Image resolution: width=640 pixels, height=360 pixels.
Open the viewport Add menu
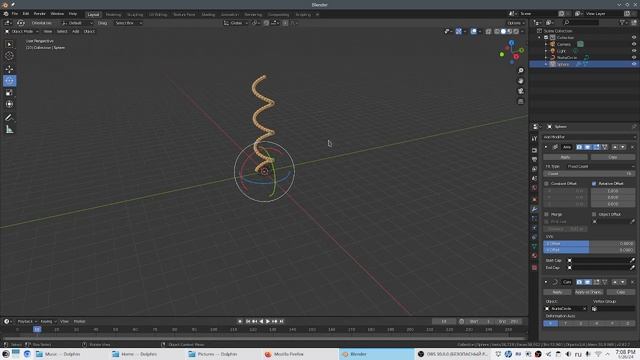(x=76, y=31)
